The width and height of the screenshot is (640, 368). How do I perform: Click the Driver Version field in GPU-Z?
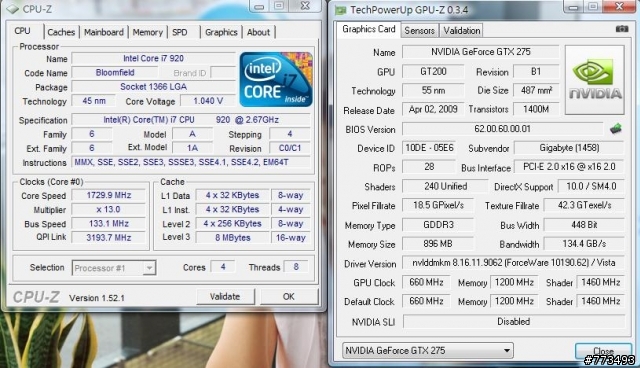[513, 263]
